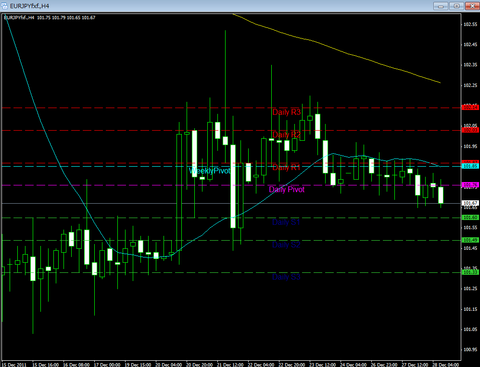This screenshot has height=367, width=480.
Task: Click the 23 Dec 12:00 time label
Action: [323, 364]
